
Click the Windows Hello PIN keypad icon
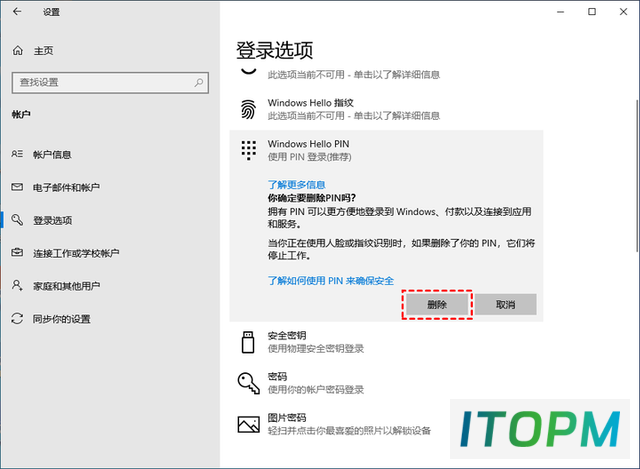[249, 150]
